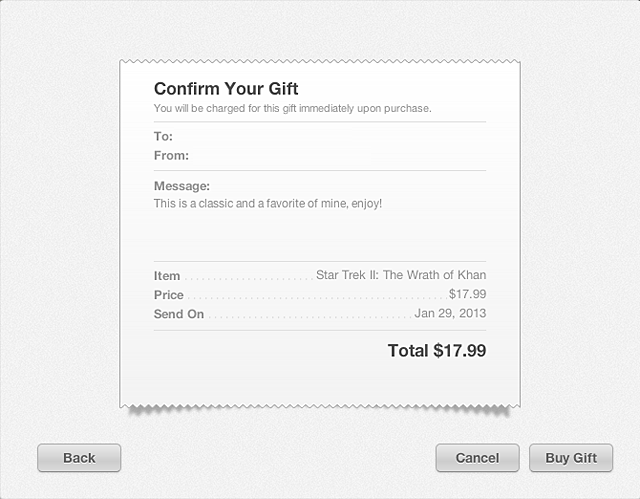Screen dimensions: 640x499
Task: Click the Back button
Action: click(79, 458)
